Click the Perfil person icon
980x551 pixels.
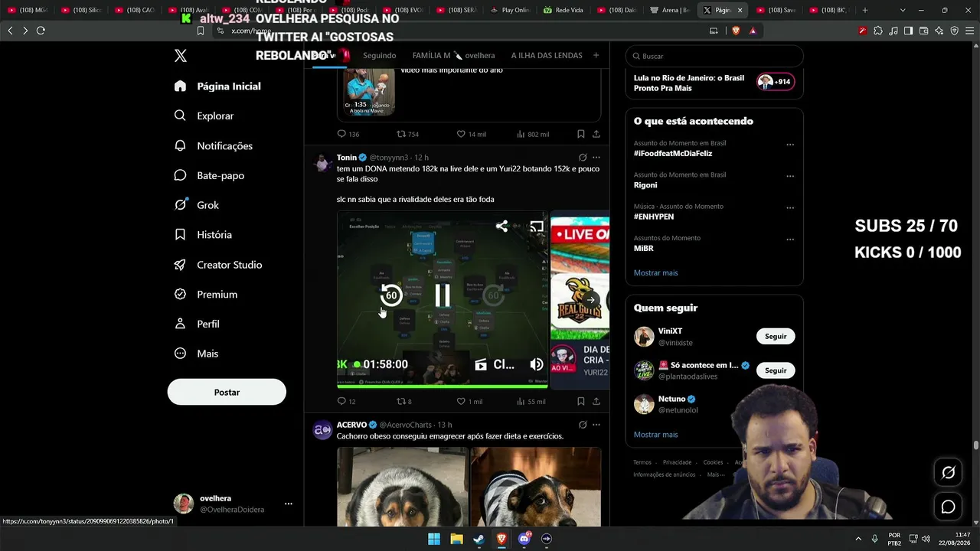click(x=180, y=324)
